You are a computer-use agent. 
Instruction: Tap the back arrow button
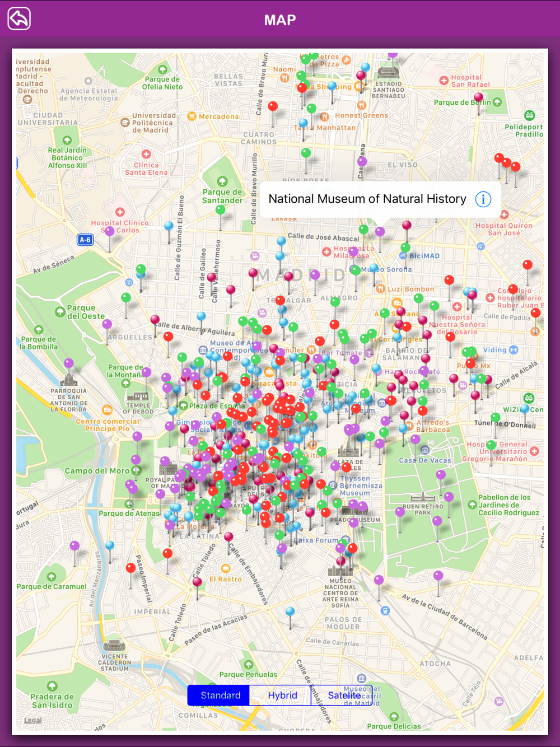pos(19,19)
